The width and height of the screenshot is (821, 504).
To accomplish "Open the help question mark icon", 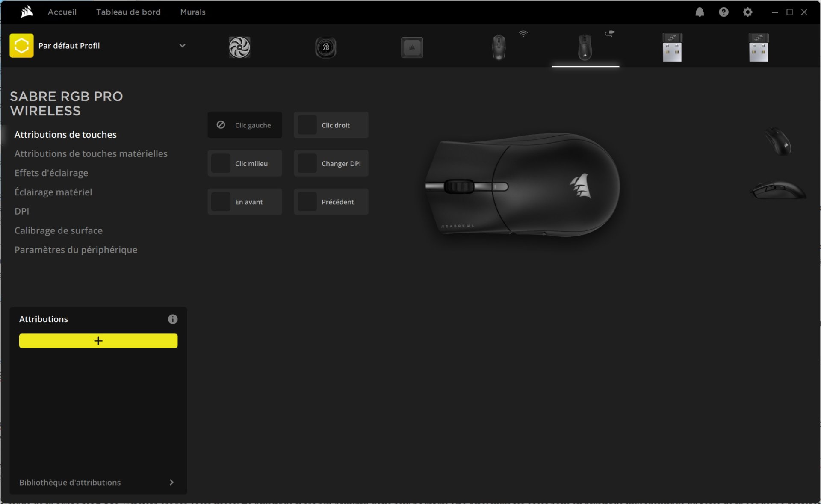I will [x=724, y=12].
